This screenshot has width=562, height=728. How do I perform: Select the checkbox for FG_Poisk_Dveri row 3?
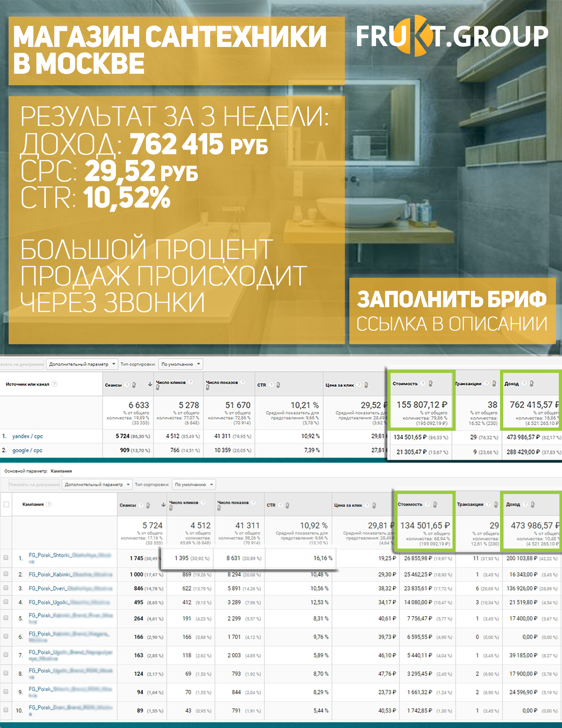click(x=6, y=588)
